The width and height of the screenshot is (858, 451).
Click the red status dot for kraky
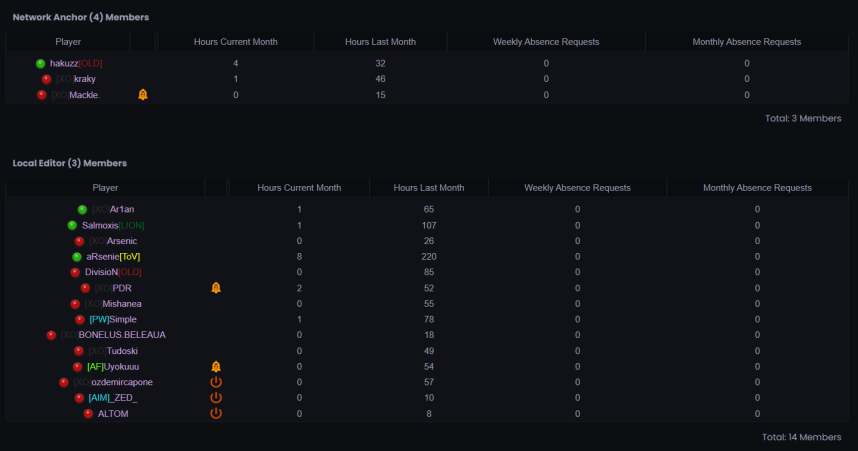pos(47,79)
